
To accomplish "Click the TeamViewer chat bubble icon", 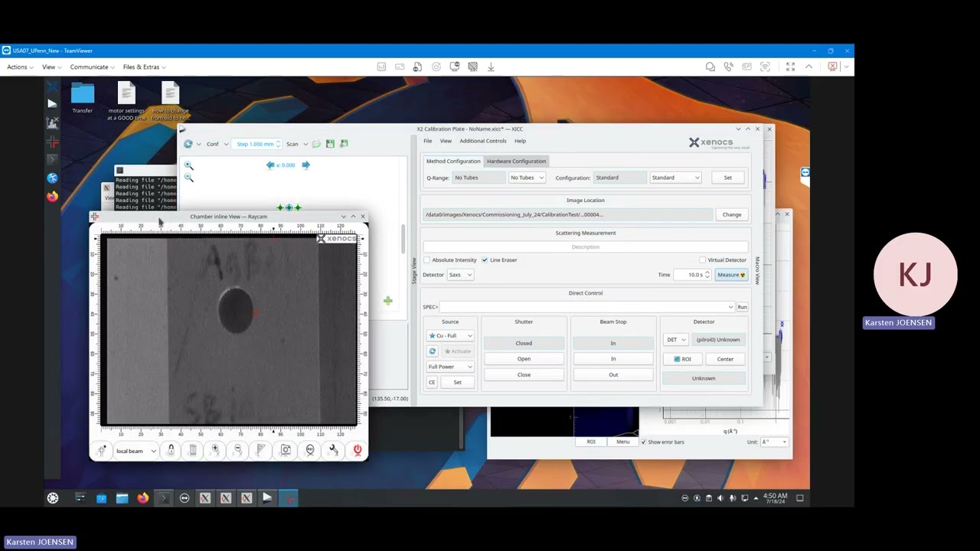I will coord(710,67).
